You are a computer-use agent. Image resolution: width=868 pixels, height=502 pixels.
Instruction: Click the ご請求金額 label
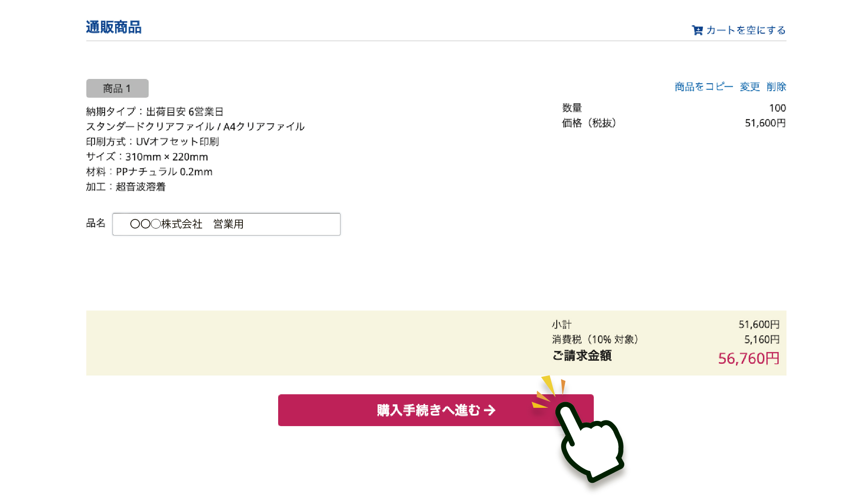(x=582, y=356)
